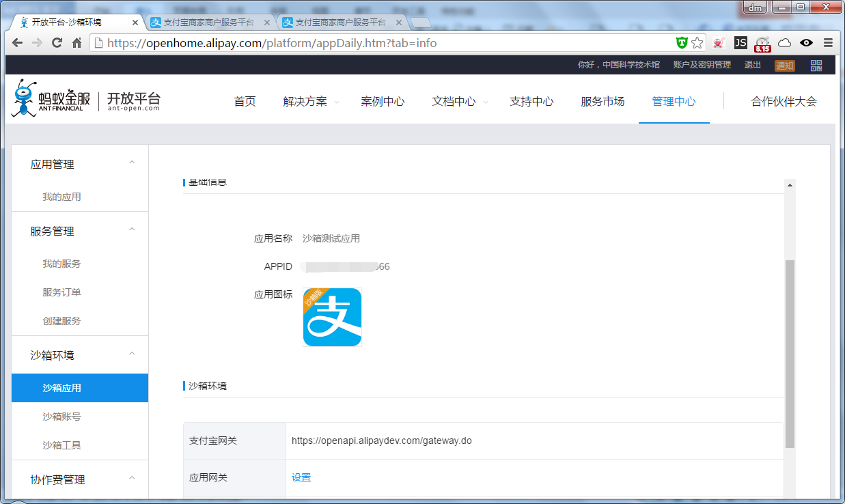845x504 pixels.
Task: Click the red bug extension icon
Action: [x=719, y=42]
